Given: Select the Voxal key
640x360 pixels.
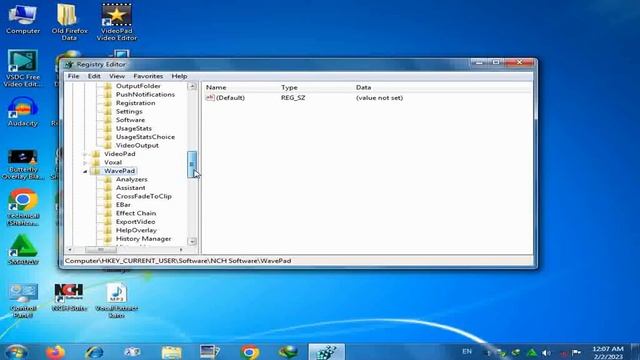Looking at the screenshot, I should (113, 162).
